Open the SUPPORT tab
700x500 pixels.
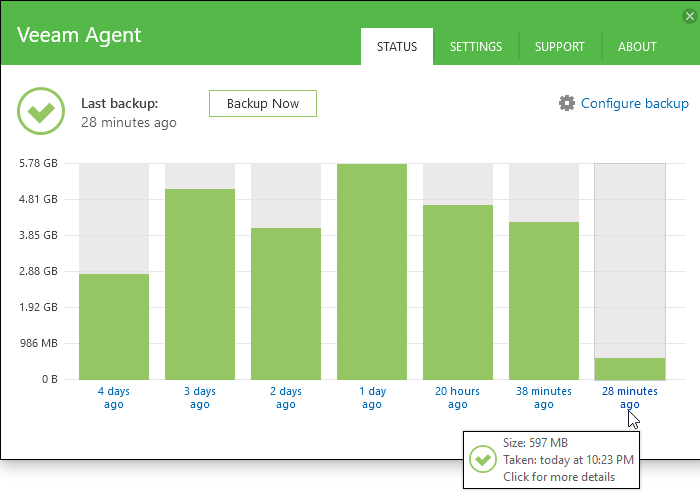coord(560,46)
